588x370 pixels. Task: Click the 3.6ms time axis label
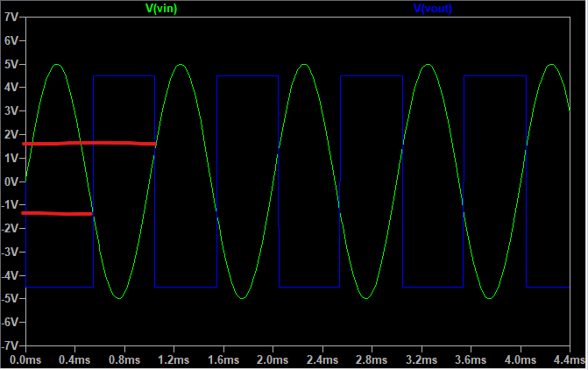[x=471, y=360]
